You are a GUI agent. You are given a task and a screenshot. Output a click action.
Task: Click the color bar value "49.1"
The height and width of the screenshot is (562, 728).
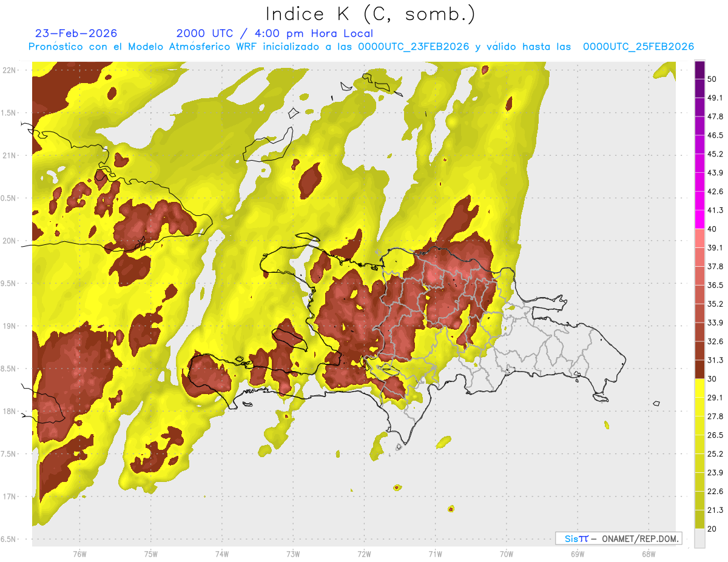715,98
